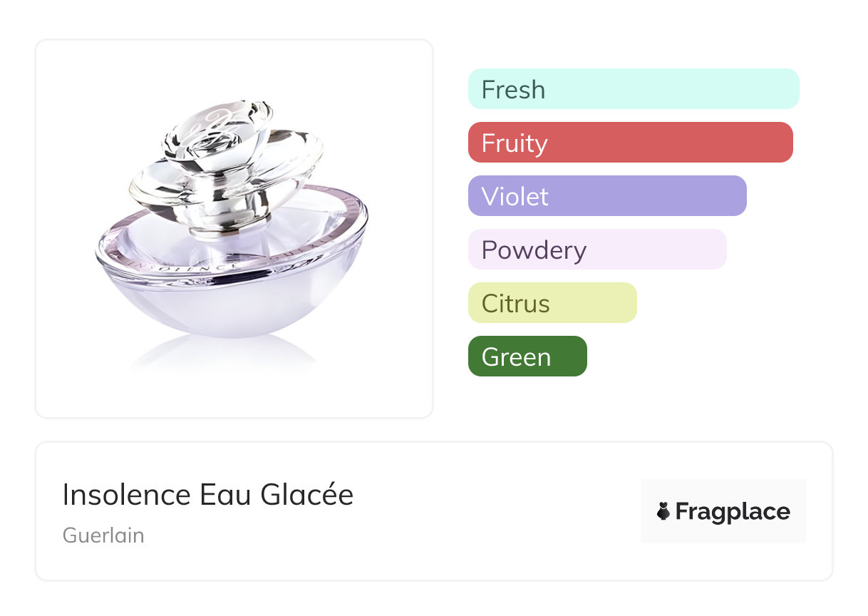
Task: Open the Insolence Eau Glacée title
Action: (208, 495)
